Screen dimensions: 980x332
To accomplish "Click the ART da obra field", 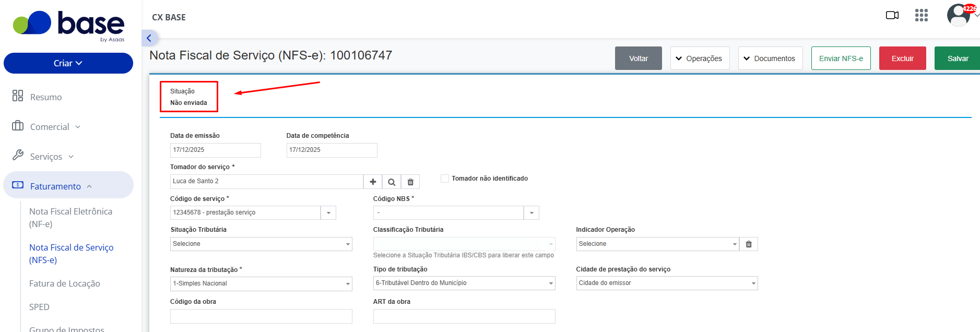I will pyautogui.click(x=464, y=316).
